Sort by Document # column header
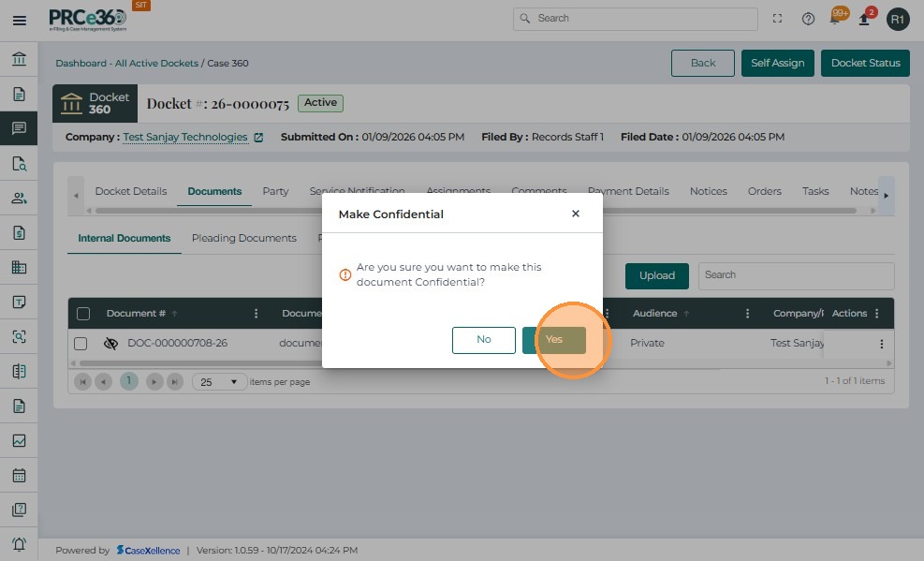The height and width of the screenshot is (561, 924). coord(136,314)
